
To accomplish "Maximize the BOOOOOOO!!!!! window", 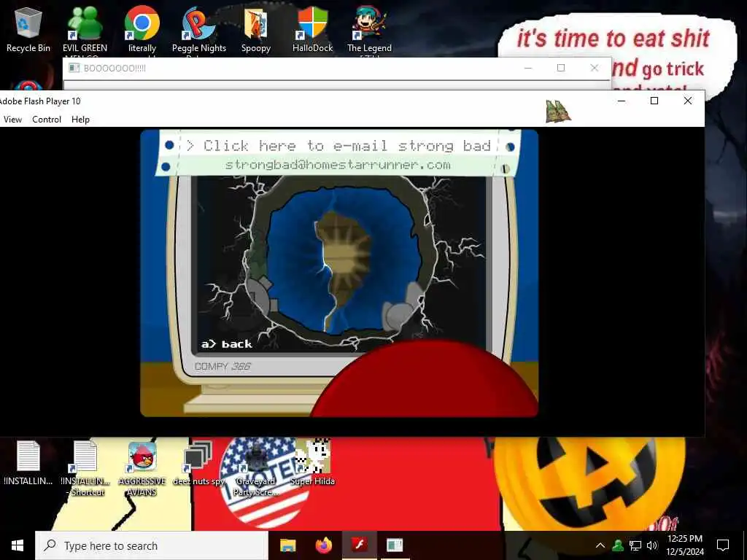I will click(561, 68).
